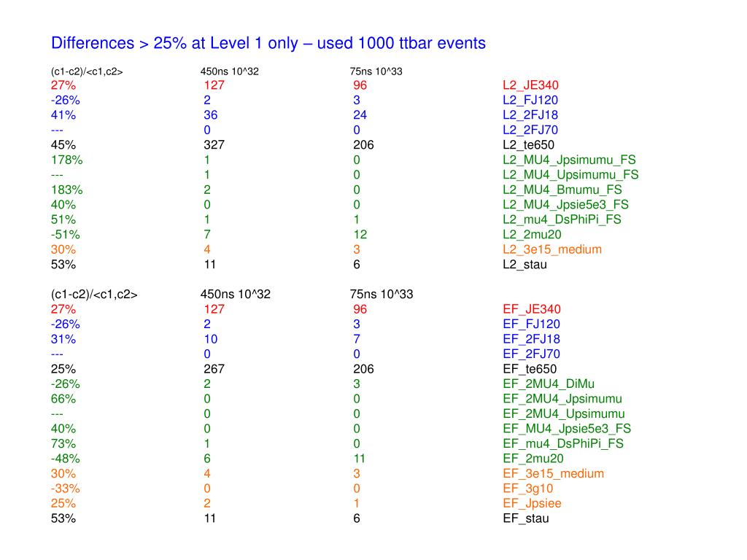Click the 51% value for L2_mu4_DsPhiPi_FS

point(63,219)
